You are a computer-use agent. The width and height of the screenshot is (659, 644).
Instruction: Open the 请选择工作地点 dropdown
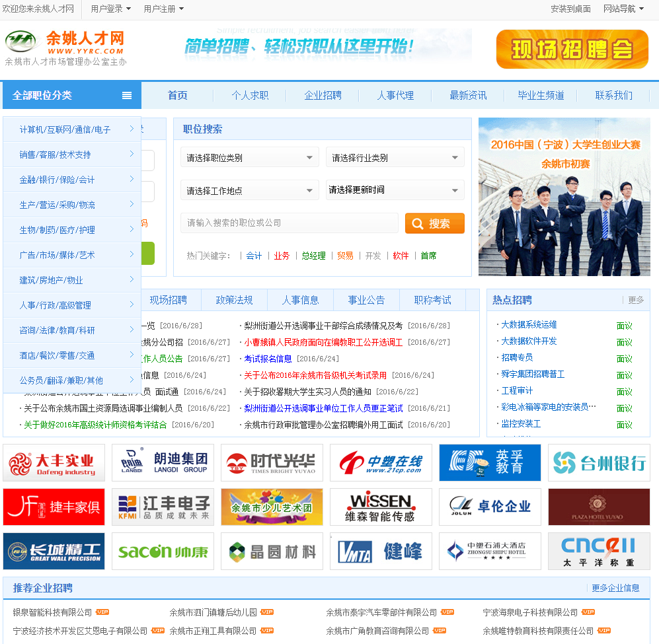pyautogui.click(x=250, y=190)
